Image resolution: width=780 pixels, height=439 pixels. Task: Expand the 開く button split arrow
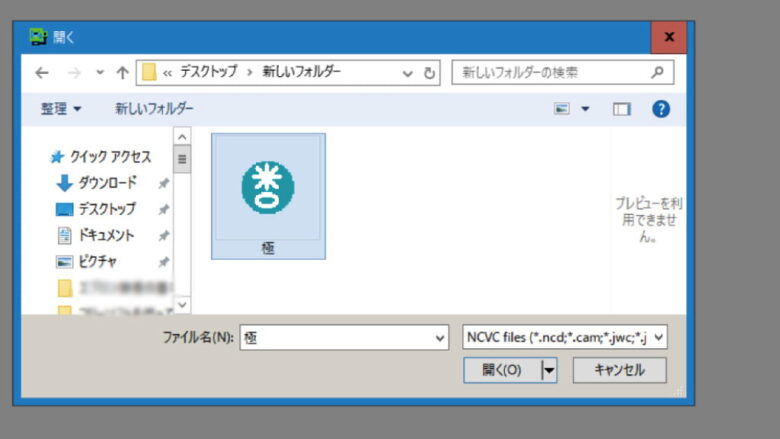click(549, 370)
